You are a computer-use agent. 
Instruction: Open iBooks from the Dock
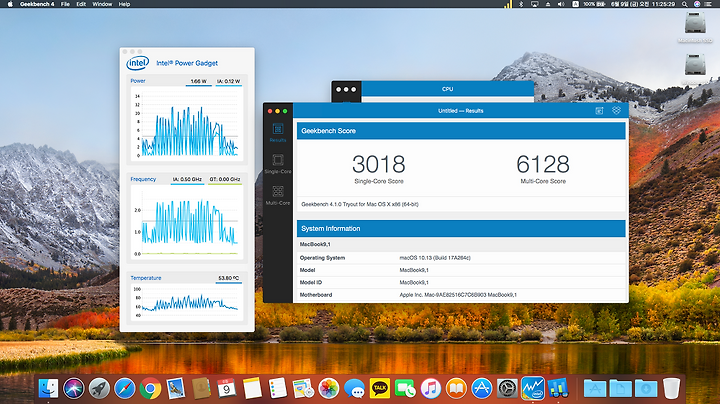click(456, 388)
